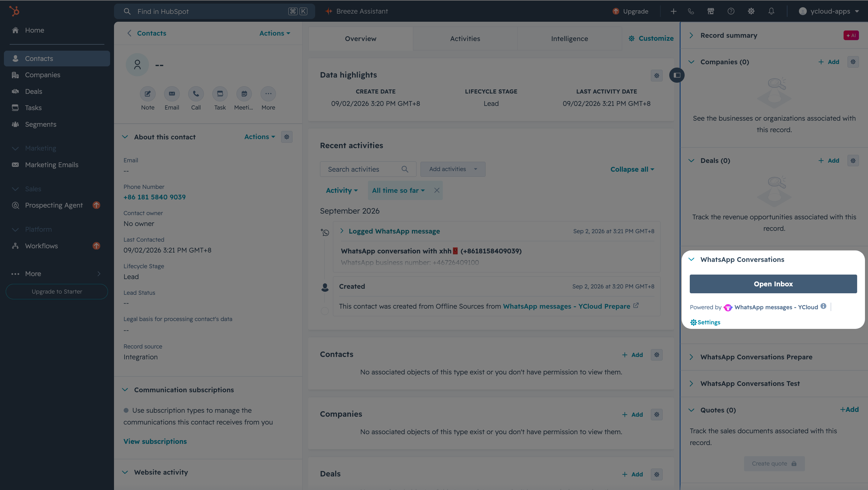868x490 pixels.
Task: Open top bar quick create plus icon
Action: coord(673,11)
